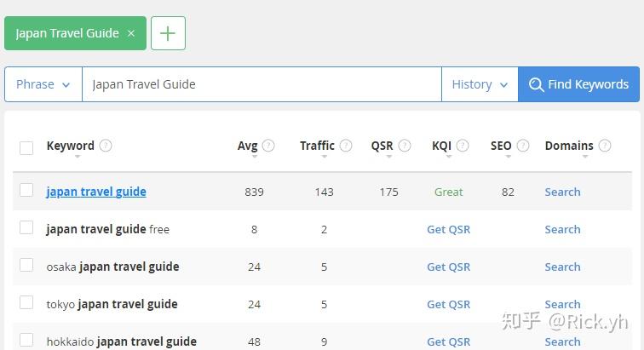Select the Japan Travel Guide green tab
This screenshot has height=350, width=644.
67,33
